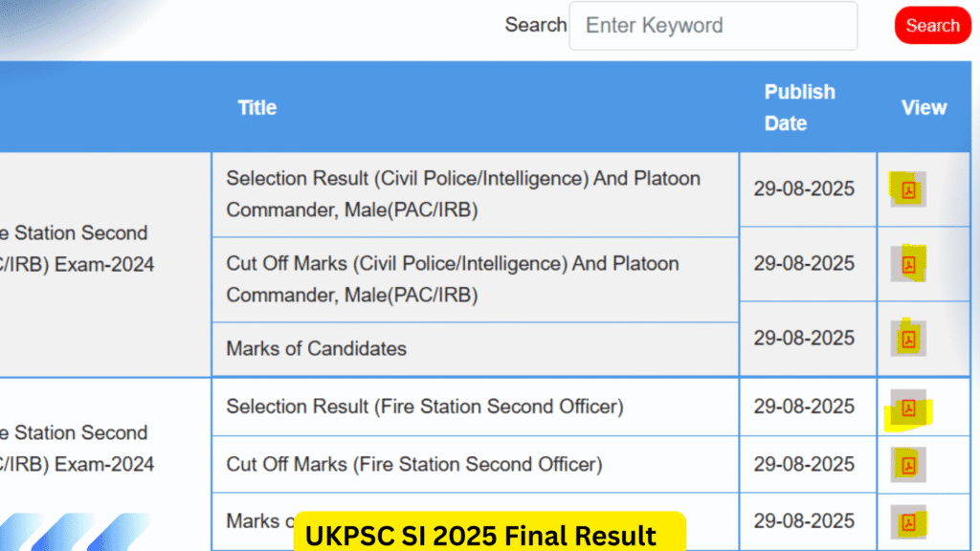Click the publish date of the first row

pyautogui.click(x=804, y=188)
